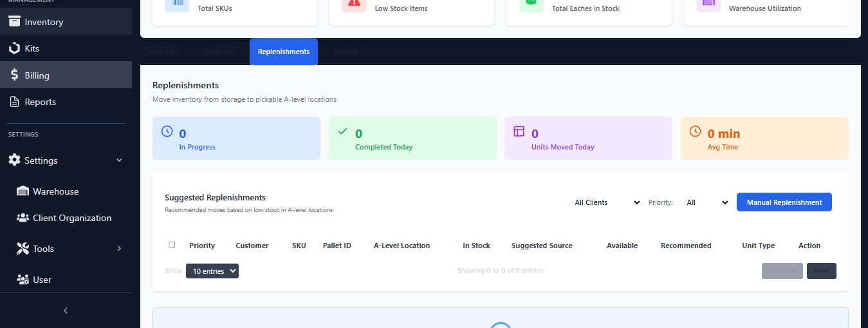Click the Manual Replenishment button
The width and height of the screenshot is (868, 328).
784,202
